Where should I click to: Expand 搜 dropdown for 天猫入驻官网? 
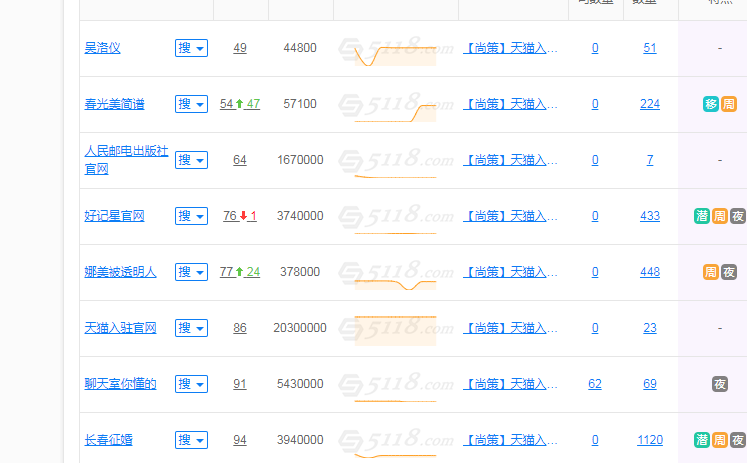(192, 328)
